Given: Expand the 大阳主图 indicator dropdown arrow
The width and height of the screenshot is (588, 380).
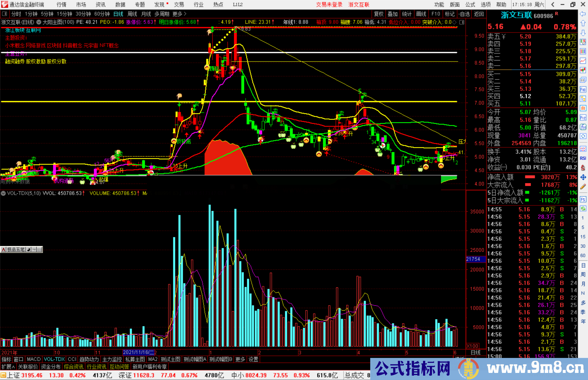Looking at the screenshot, I should [x=39, y=22].
